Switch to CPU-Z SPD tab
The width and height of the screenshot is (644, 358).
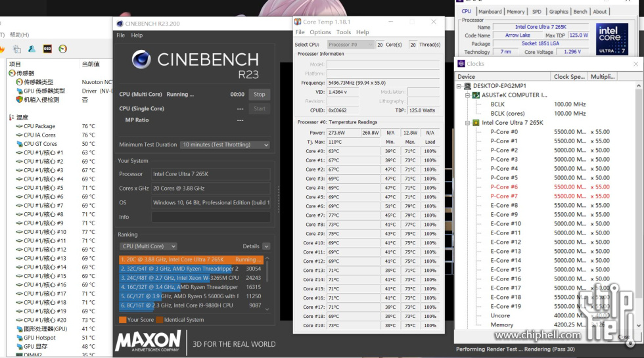coord(536,12)
